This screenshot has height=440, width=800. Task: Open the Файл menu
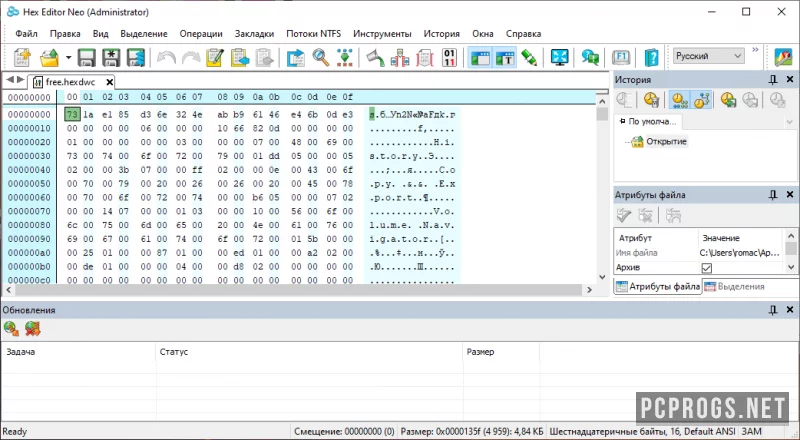pos(26,34)
